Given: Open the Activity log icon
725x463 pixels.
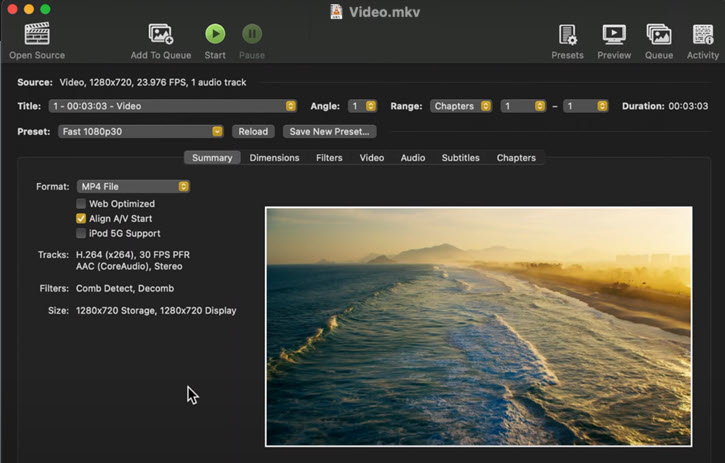Looking at the screenshot, I should (x=703, y=35).
